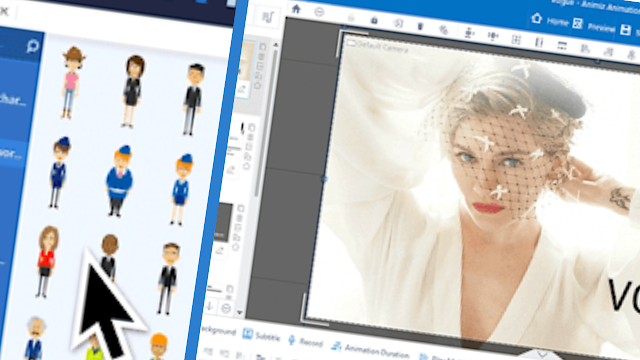Pick the brunette woman in black dress
Viewport: 640px width, 360px height.
point(133,91)
